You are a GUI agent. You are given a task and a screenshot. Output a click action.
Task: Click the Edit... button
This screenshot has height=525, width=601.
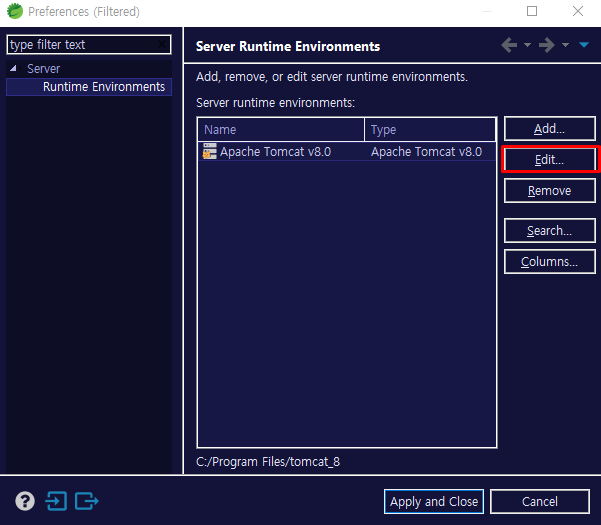click(x=550, y=159)
